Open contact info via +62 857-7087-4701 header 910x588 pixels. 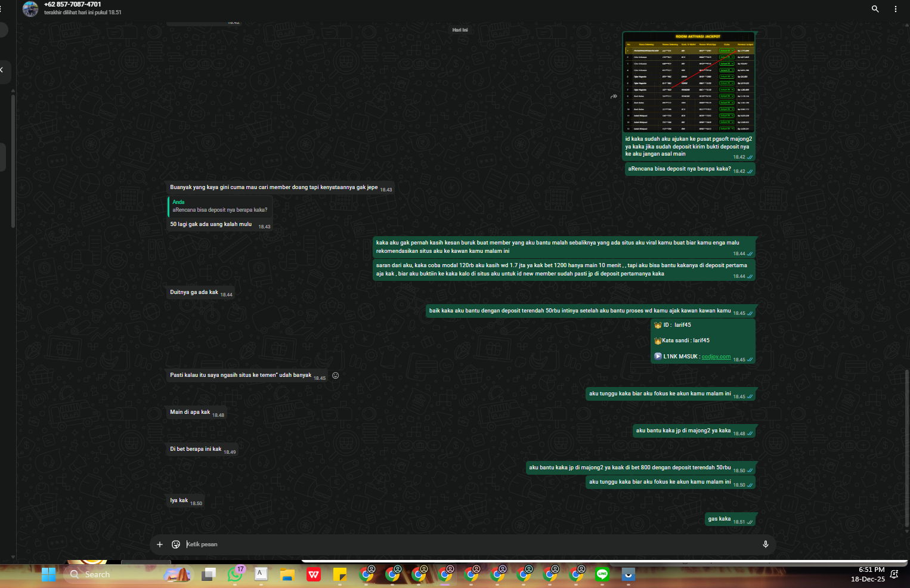point(73,4)
